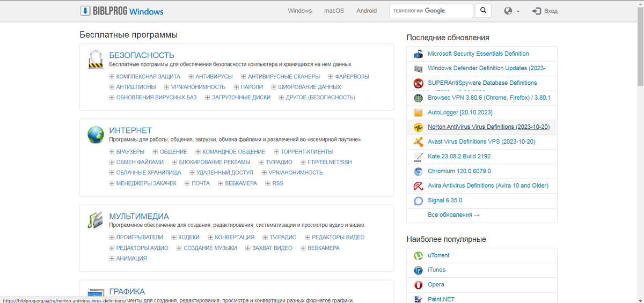Image resolution: width=644 pixels, height=303 pixels.
Task: Open the macOS navigation tab
Action: [x=334, y=11]
